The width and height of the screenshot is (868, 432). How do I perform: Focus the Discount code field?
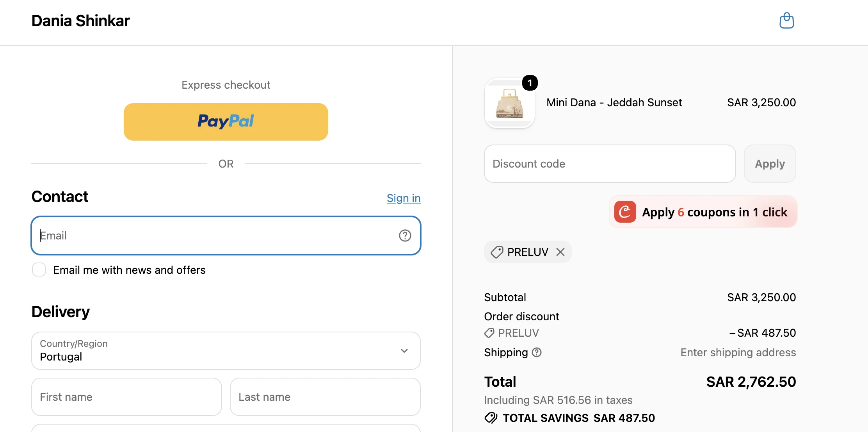(x=610, y=164)
